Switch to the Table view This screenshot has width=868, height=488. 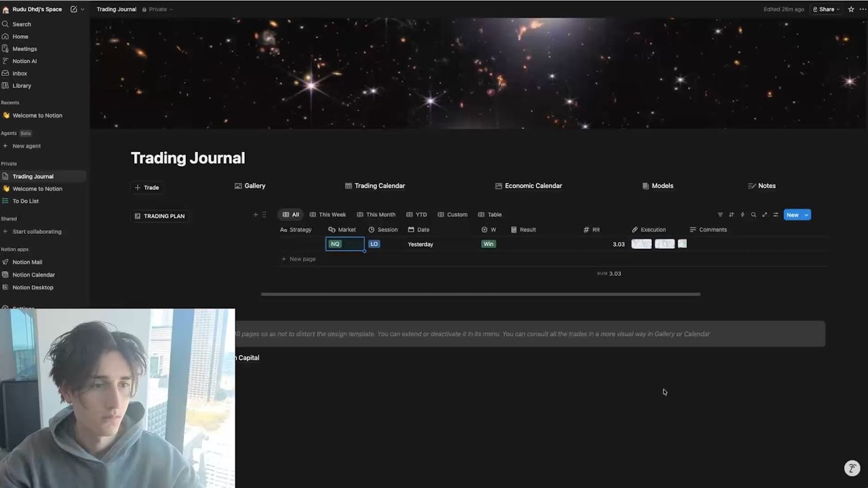[490, 215]
